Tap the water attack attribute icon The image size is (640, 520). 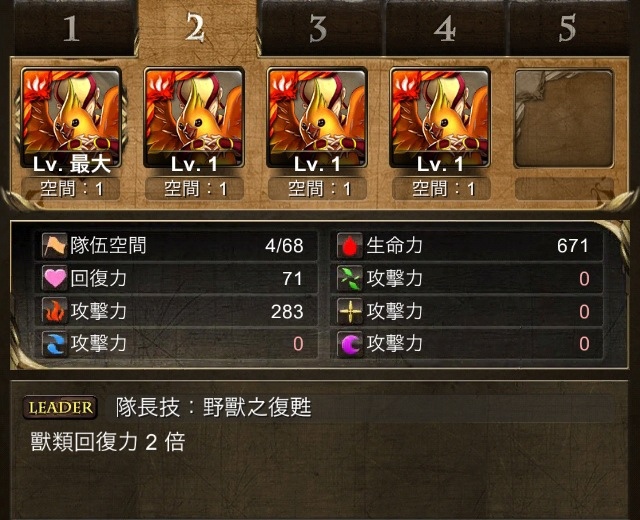tap(54, 344)
